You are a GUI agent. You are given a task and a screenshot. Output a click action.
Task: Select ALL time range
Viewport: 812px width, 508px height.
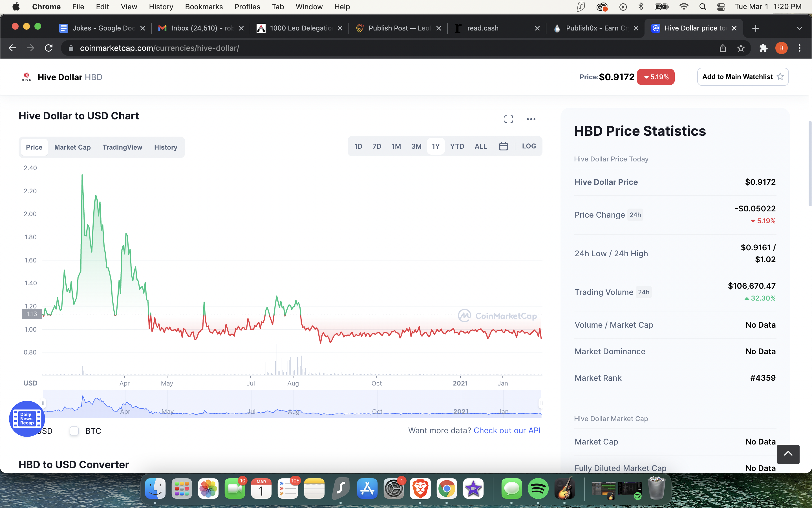pos(481,146)
